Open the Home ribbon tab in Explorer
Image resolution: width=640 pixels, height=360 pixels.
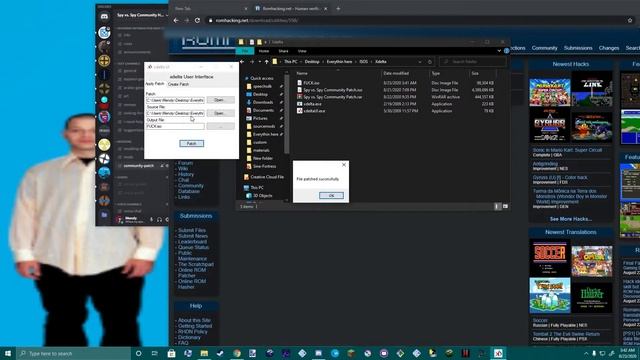[x=264, y=51]
